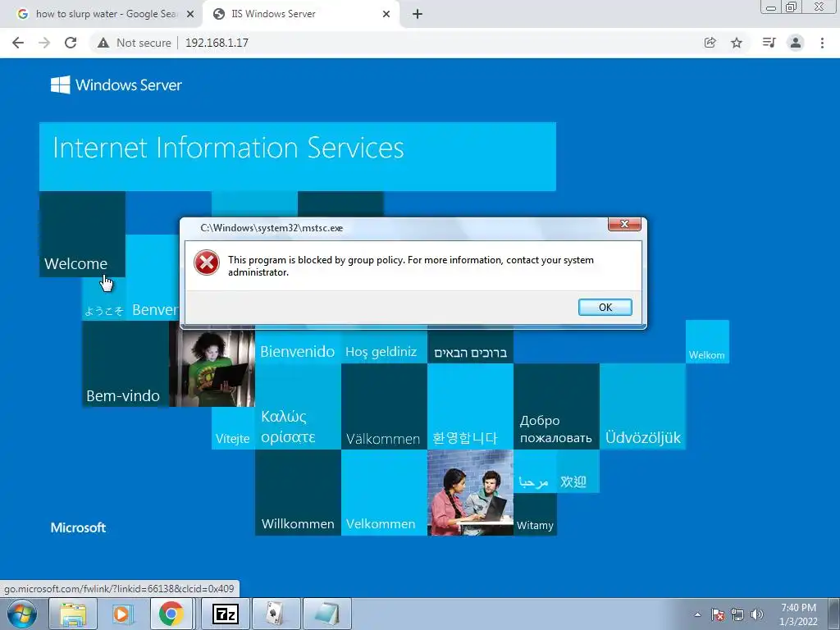The image size is (840, 630).
Task: Show hidden system tray icons
Action: (697, 614)
